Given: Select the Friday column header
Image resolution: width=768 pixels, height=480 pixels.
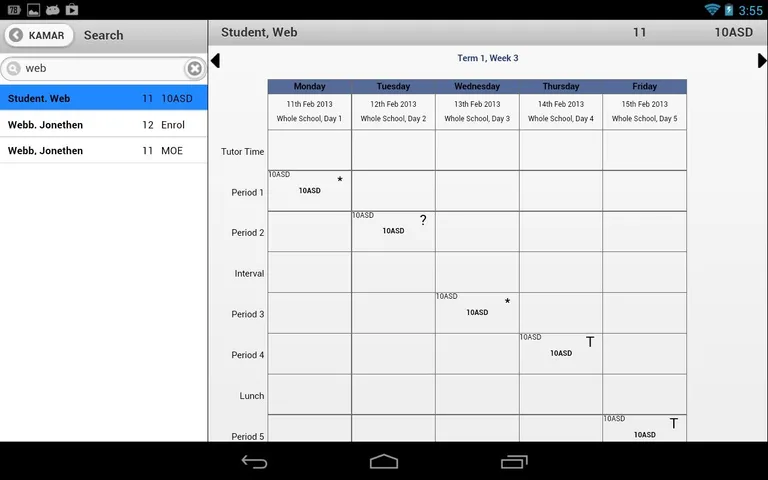Looking at the screenshot, I should pos(645,86).
